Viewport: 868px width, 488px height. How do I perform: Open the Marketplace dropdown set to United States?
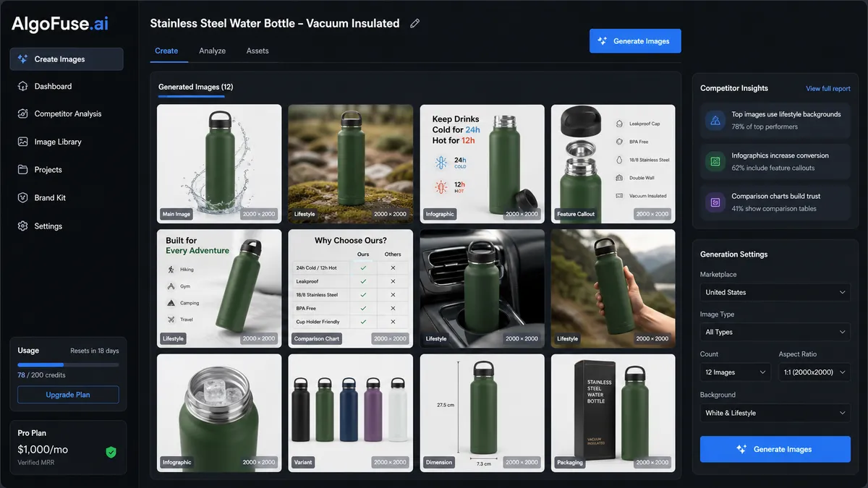click(x=775, y=292)
